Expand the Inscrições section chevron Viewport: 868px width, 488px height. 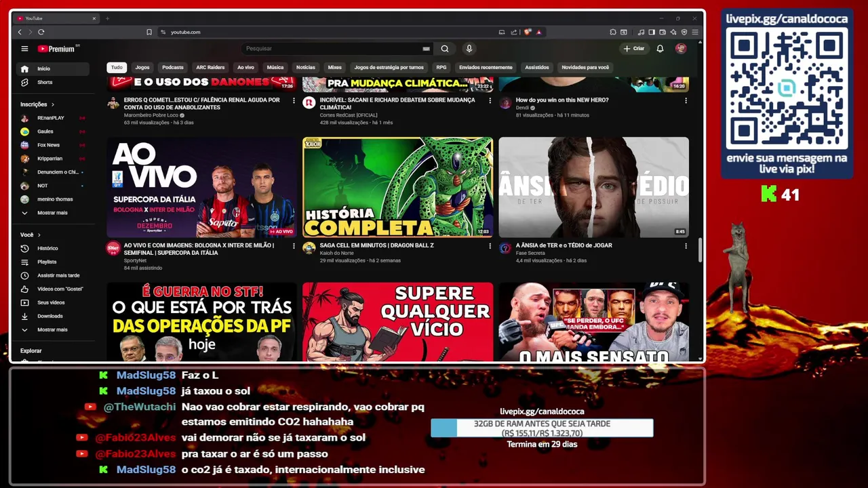click(x=52, y=104)
